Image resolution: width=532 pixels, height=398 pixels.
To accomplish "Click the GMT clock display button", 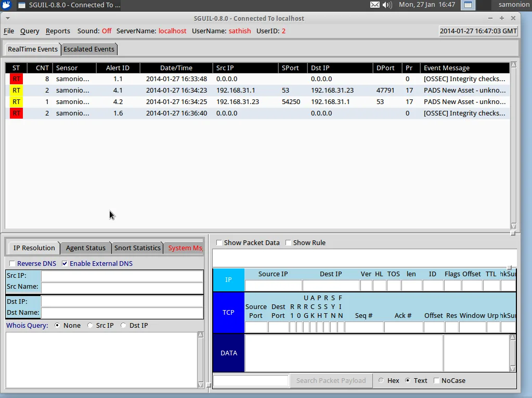I will pos(478,31).
